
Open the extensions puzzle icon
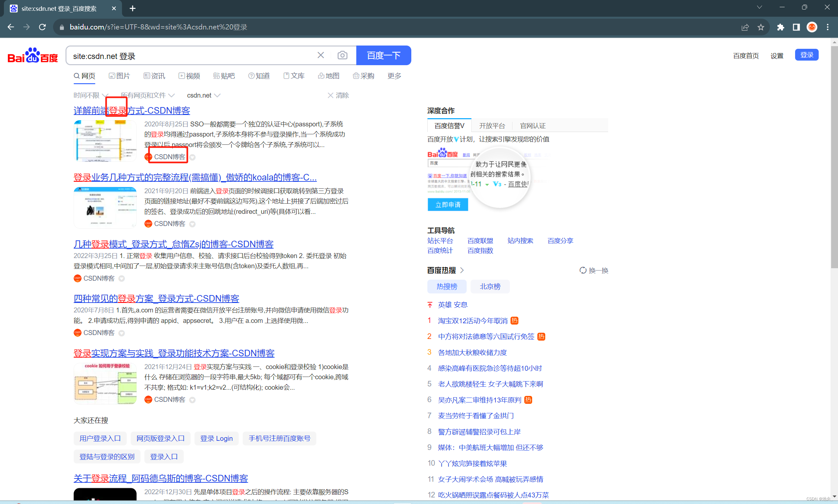(780, 27)
